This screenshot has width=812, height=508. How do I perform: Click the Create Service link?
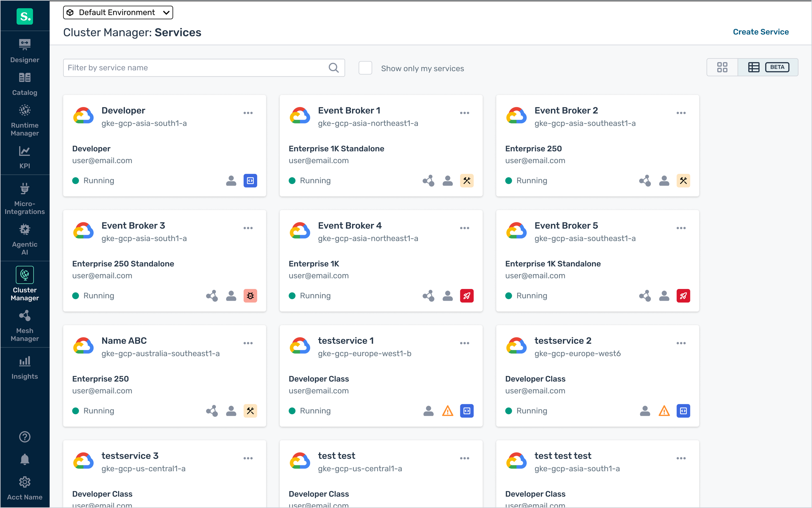(761, 32)
